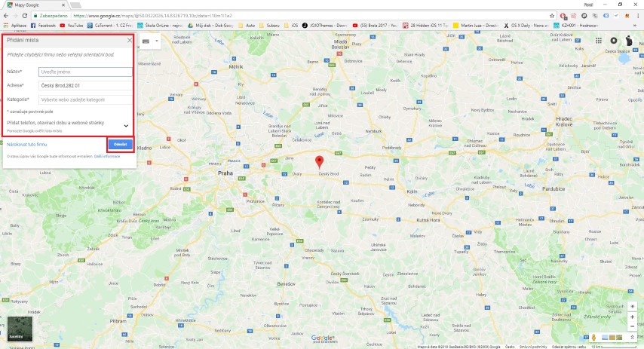Submit the place with Odeslat button

point(121,144)
